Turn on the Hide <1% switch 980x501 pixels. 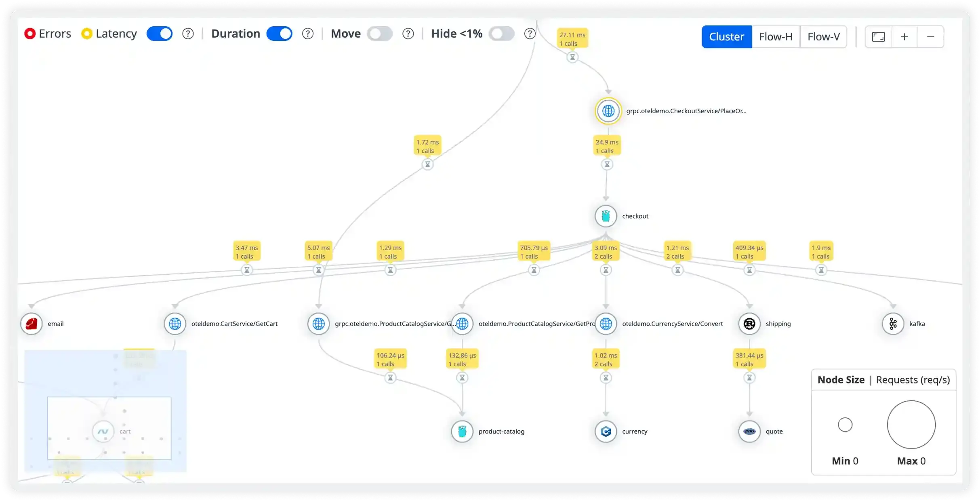pos(502,34)
